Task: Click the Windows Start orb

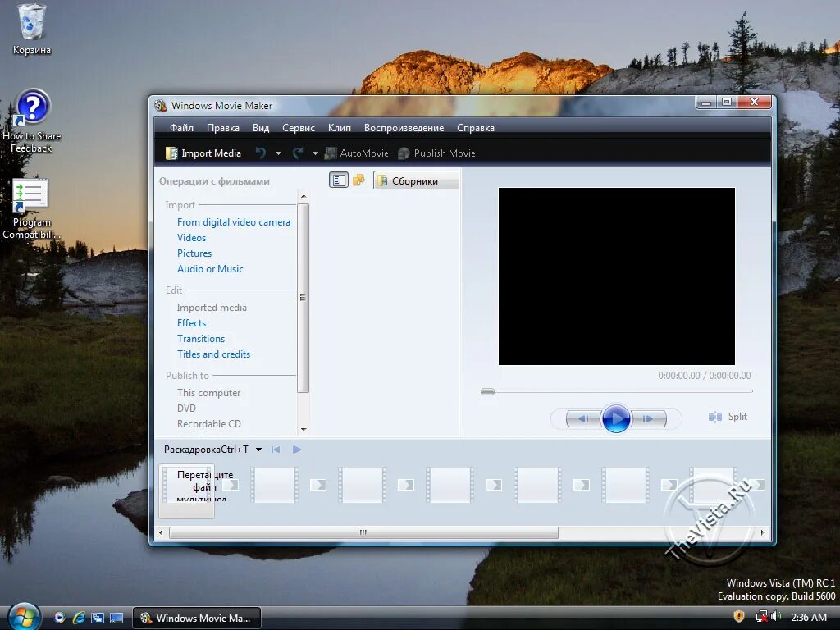Action: [x=23, y=616]
